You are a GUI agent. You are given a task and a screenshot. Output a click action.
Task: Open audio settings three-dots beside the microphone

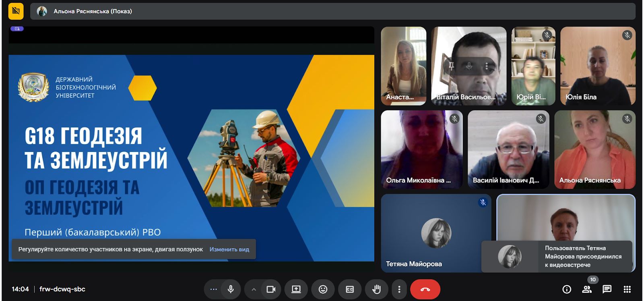tap(213, 289)
